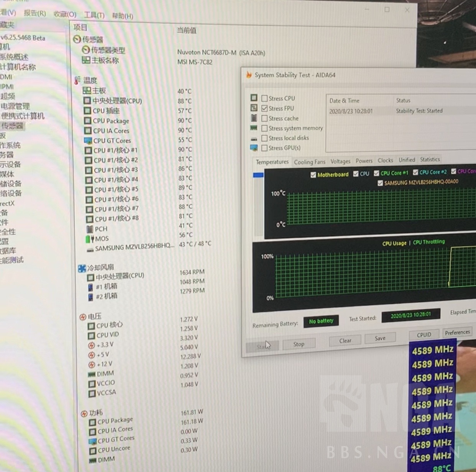The image size is (476, 472).
Task: Click the disk icon beside Stress local disks
Action: coord(253,138)
